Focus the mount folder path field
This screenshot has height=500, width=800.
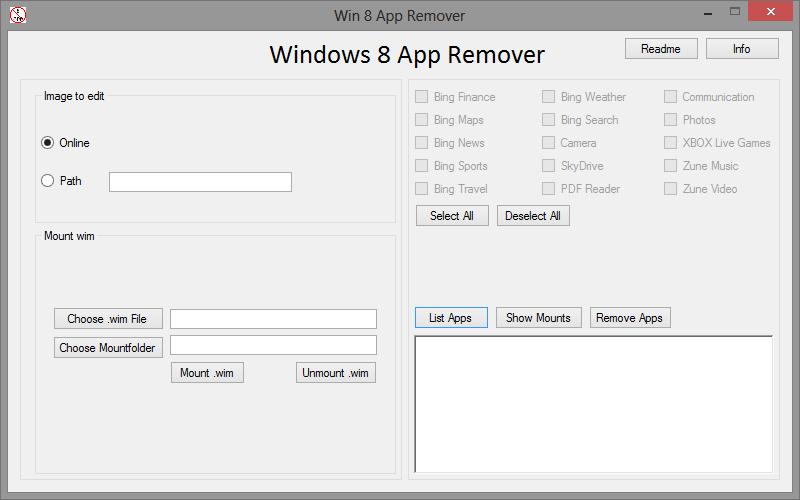[x=273, y=345]
